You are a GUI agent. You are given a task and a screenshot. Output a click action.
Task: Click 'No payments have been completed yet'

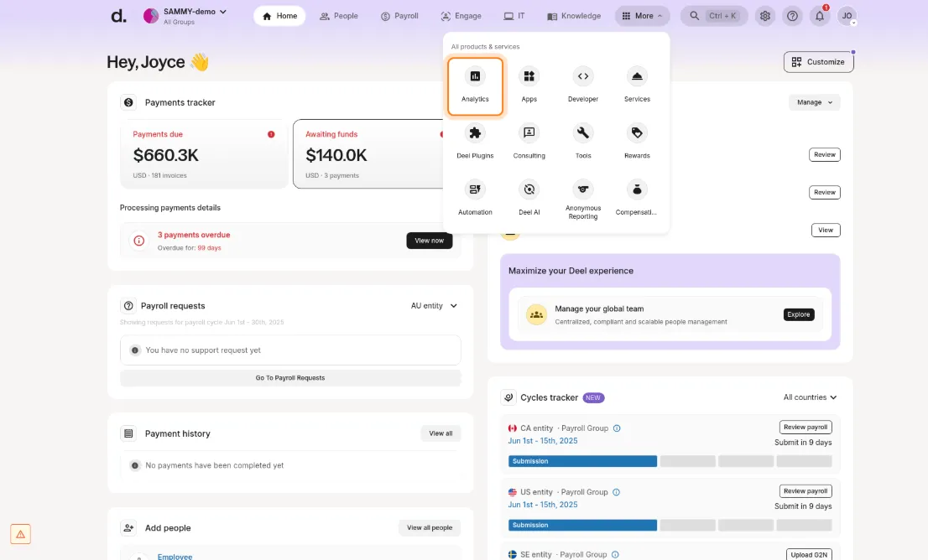(x=214, y=465)
